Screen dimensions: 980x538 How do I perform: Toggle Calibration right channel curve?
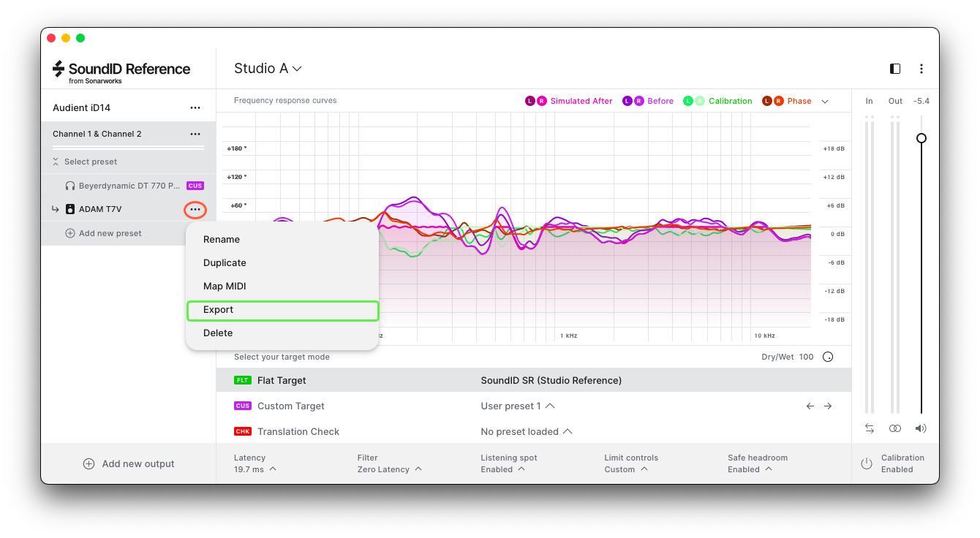pos(700,102)
